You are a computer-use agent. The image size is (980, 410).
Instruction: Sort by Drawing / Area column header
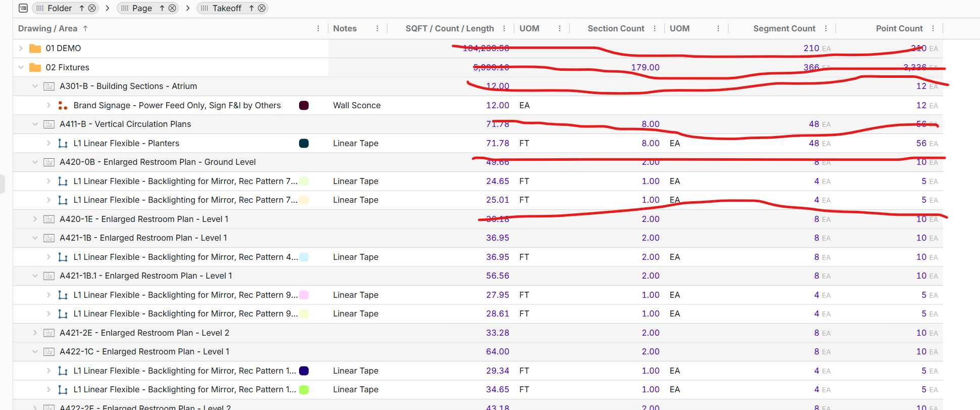pyautogui.click(x=47, y=29)
